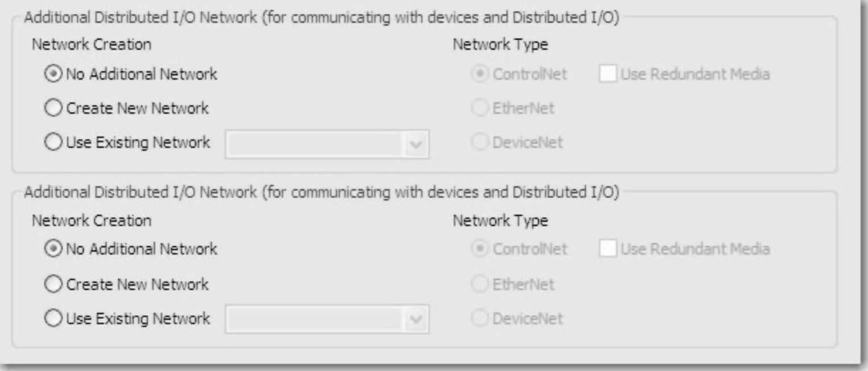Image resolution: width=868 pixels, height=371 pixels.
Task: Pick DeviceNet network type in lower group
Action: 479,319
